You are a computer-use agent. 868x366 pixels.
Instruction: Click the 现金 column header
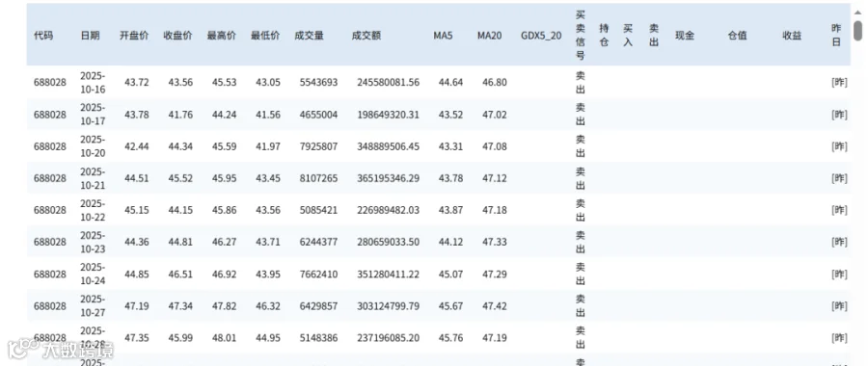pos(685,36)
